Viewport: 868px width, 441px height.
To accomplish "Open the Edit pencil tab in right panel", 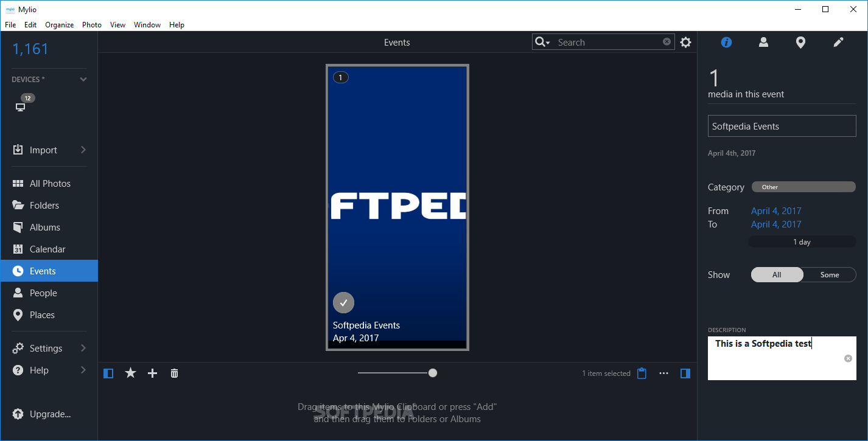I will pos(838,42).
